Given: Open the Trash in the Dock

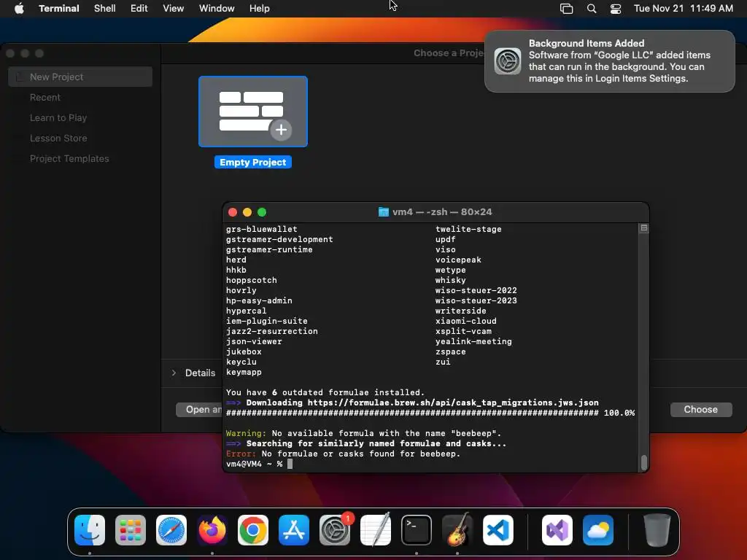Looking at the screenshot, I should tap(657, 530).
